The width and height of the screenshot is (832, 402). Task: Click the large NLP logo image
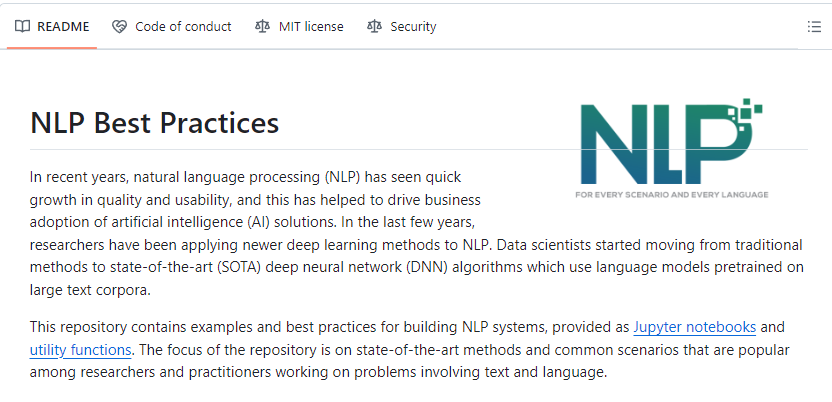pos(672,148)
